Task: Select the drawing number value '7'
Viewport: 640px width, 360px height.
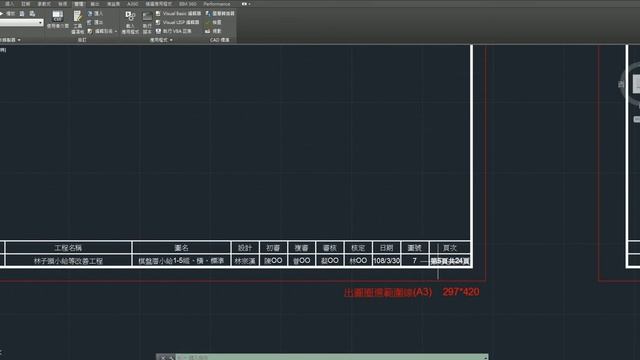Action: click(x=414, y=261)
